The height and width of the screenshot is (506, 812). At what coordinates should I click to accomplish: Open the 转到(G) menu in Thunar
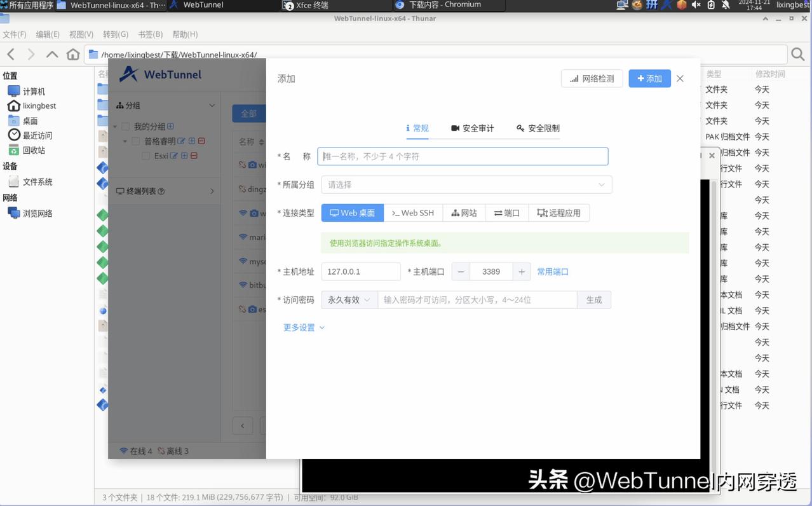point(116,34)
